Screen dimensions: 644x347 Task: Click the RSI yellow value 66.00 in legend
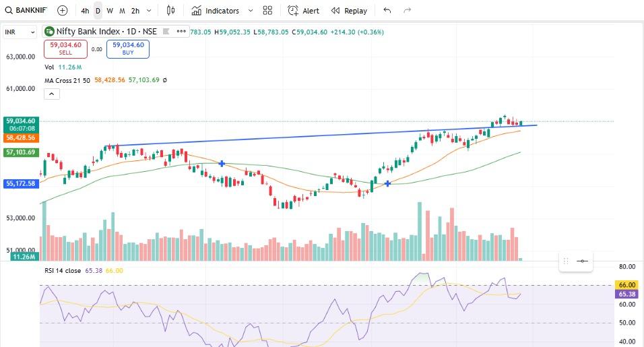(x=114, y=271)
